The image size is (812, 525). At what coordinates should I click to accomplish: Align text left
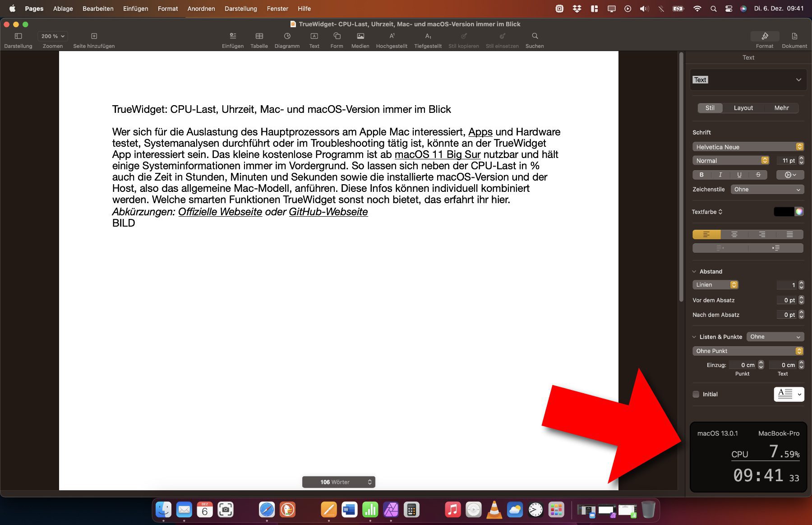tap(706, 234)
